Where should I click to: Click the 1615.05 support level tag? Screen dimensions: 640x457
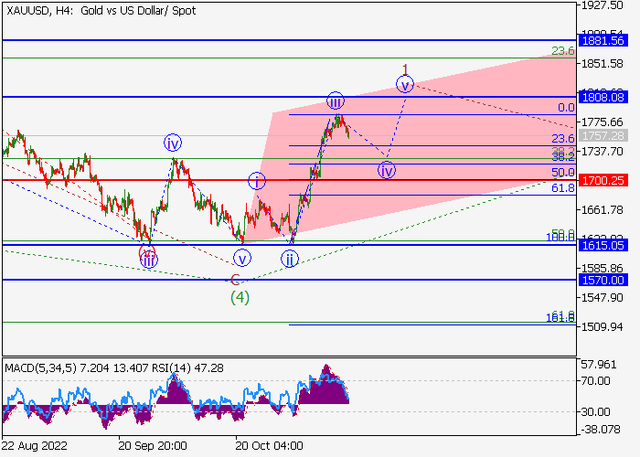tap(603, 244)
